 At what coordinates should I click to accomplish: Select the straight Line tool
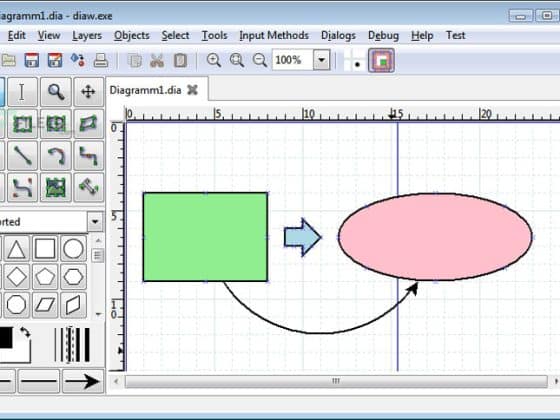pos(22,156)
